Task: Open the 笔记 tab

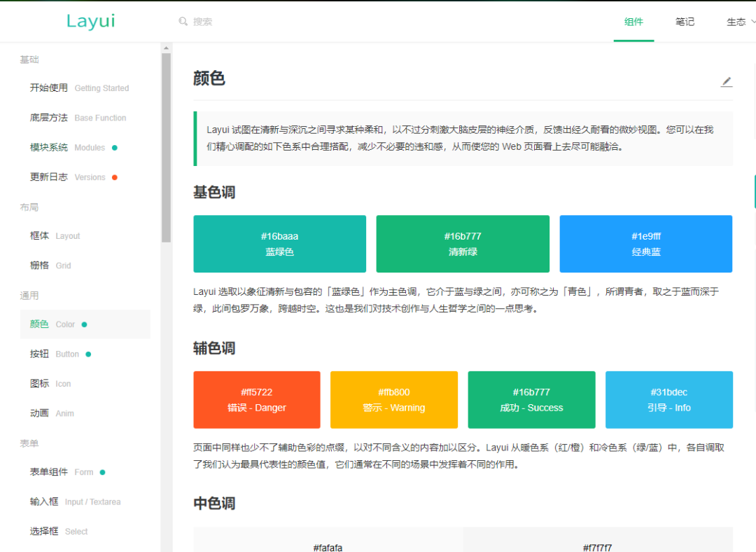Action: [685, 22]
